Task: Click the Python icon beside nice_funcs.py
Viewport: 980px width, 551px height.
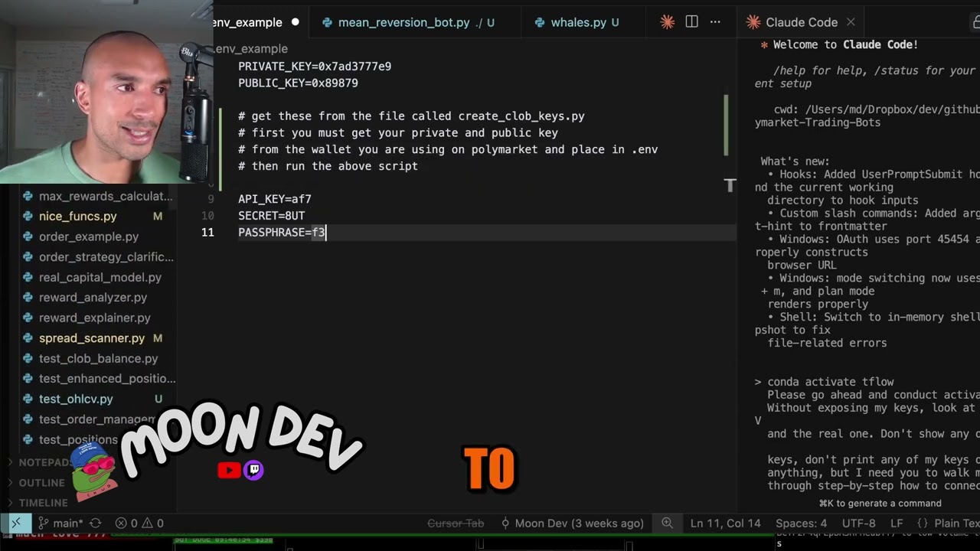Action: (x=28, y=217)
